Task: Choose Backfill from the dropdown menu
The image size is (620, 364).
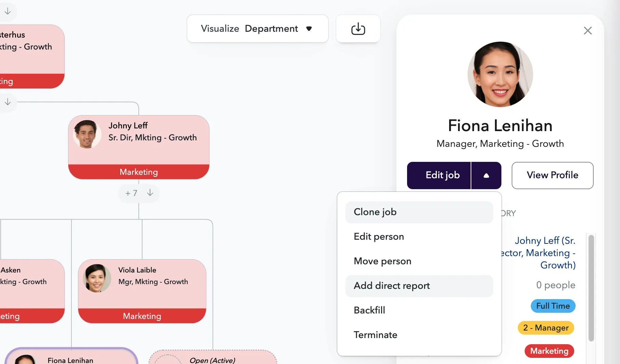Action: 419,310
